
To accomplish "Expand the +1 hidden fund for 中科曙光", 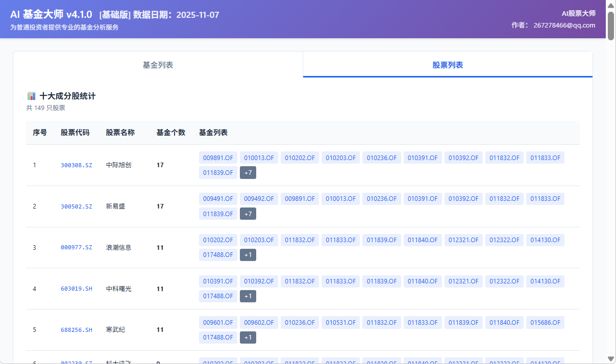I will point(248,296).
